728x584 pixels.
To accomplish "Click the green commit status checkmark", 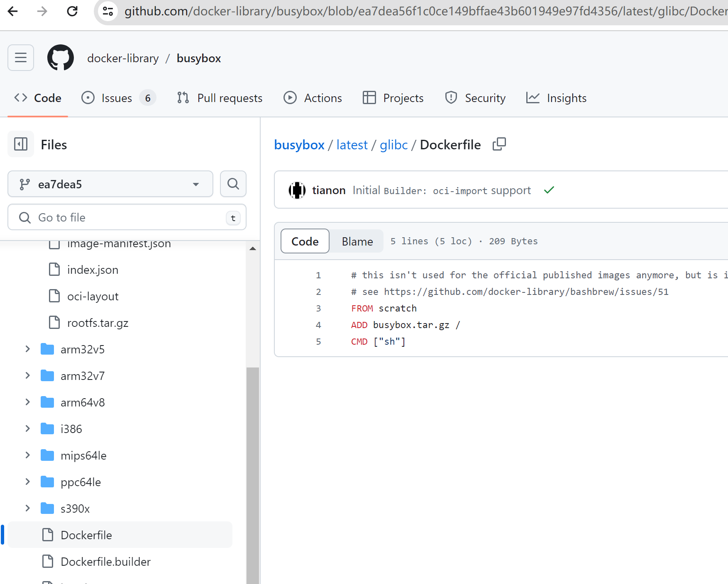I will point(549,190).
